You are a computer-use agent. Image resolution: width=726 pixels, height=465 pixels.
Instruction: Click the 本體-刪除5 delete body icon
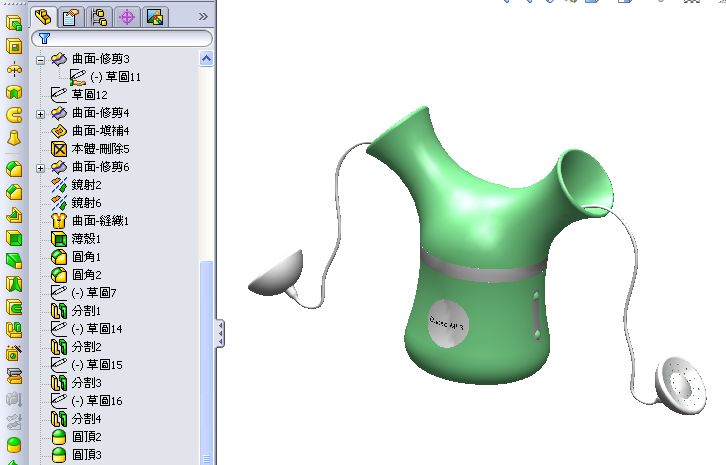pyautogui.click(x=59, y=149)
